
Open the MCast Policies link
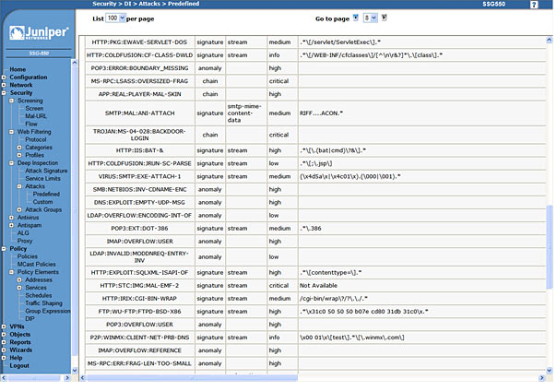click(36, 264)
